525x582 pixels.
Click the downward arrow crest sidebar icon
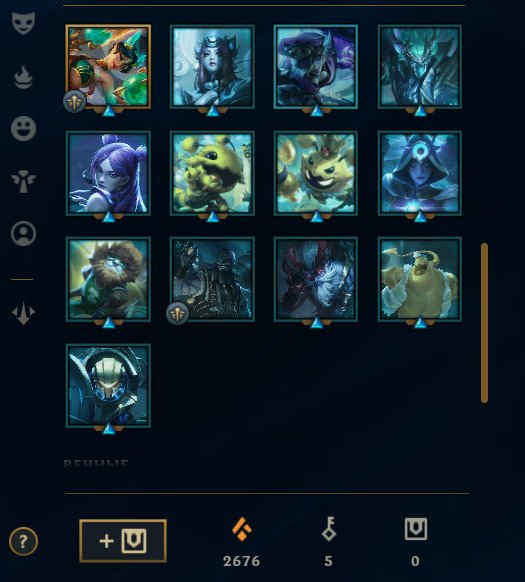pyautogui.click(x=23, y=313)
